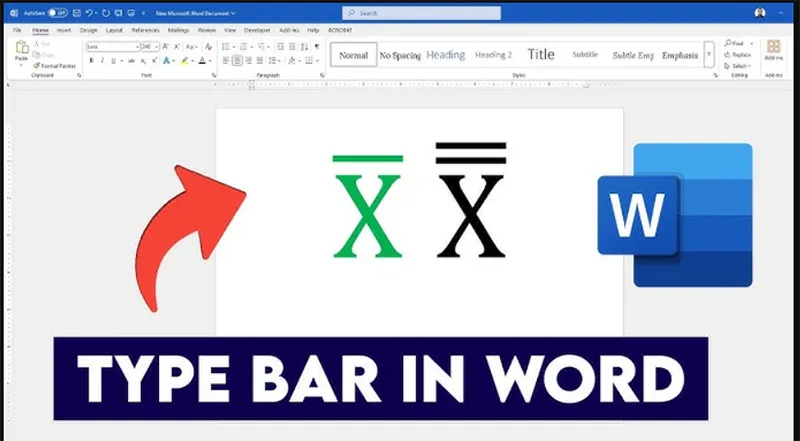Apply the Font Color swatch
This screenshot has width=800, height=441.
(202, 61)
